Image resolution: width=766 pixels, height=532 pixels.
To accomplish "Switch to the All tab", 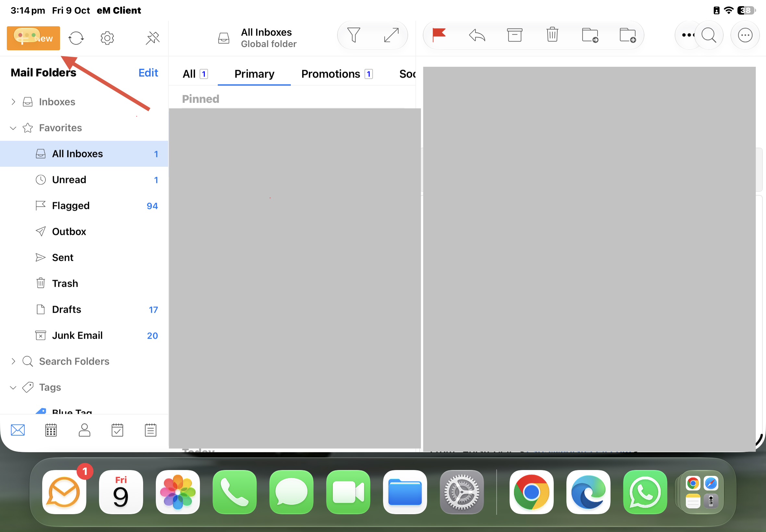I will click(x=195, y=74).
